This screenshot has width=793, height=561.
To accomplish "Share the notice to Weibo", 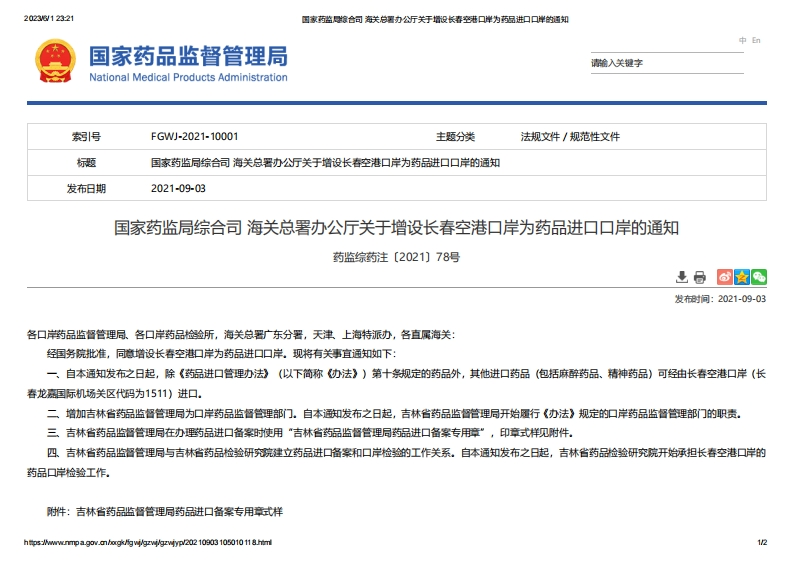I will (x=726, y=277).
